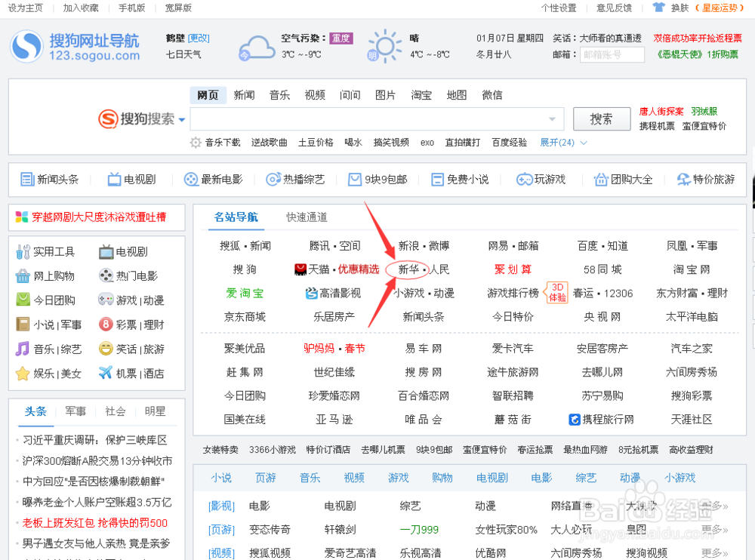Click the 音乐|综艺 music note icon
755x560 pixels.
coord(23,349)
